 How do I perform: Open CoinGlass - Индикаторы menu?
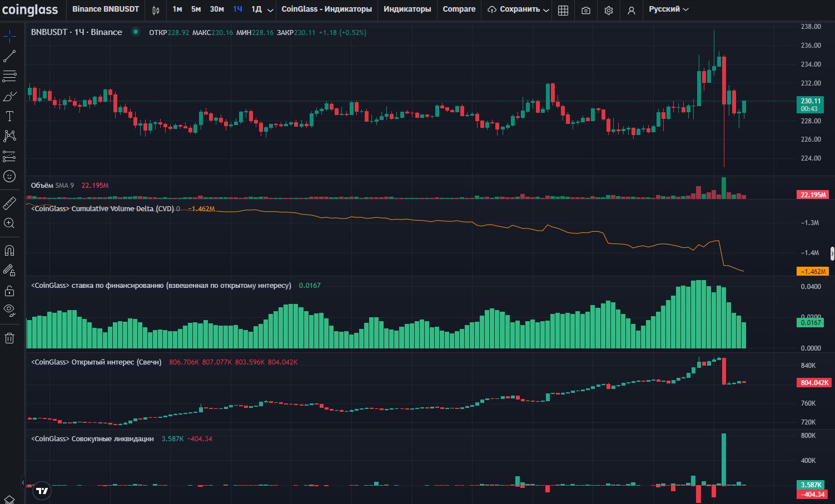pos(327,9)
